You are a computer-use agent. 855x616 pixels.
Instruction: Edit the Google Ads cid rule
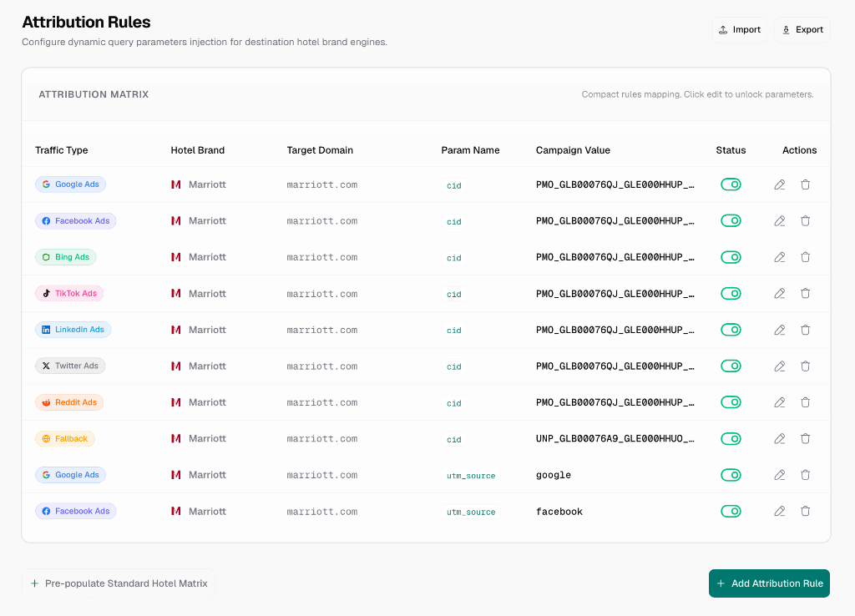coord(780,184)
